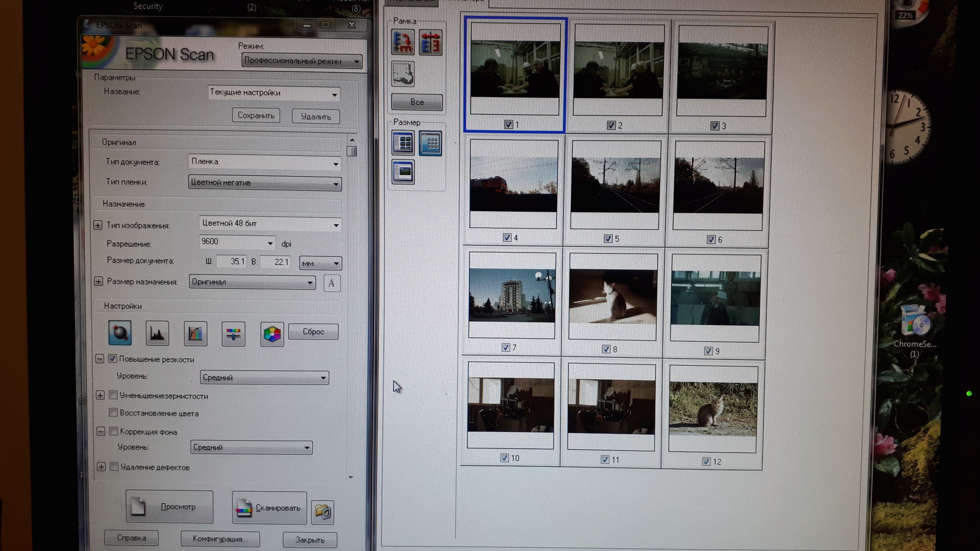Uncheck thumbnail 12 checkbox
980x551 pixels.
click(x=706, y=461)
